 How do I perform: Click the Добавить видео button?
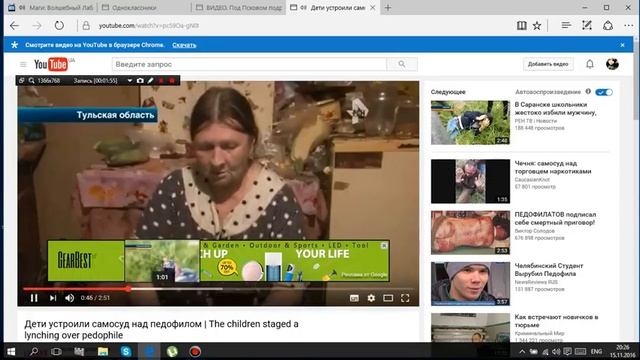(x=548, y=64)
